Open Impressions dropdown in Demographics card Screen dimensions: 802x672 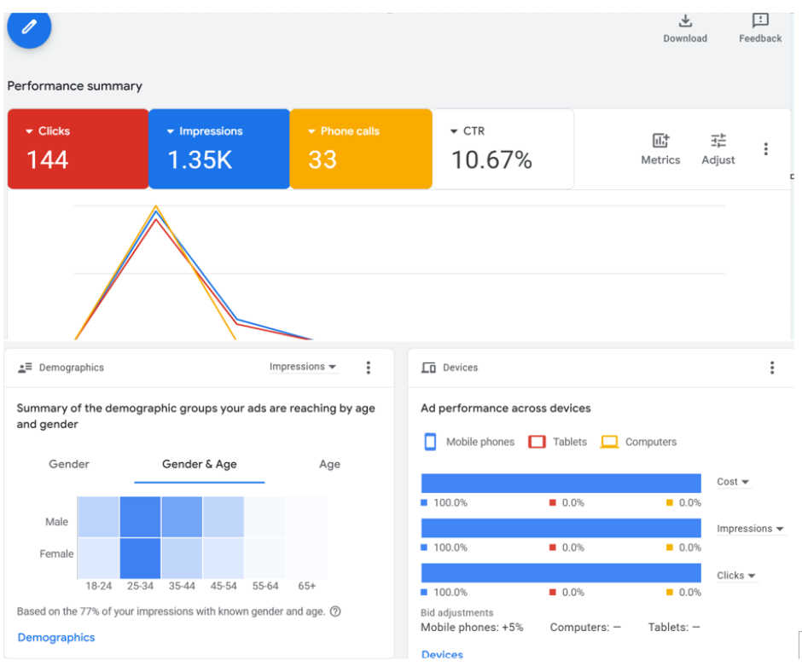pos(303,367)
